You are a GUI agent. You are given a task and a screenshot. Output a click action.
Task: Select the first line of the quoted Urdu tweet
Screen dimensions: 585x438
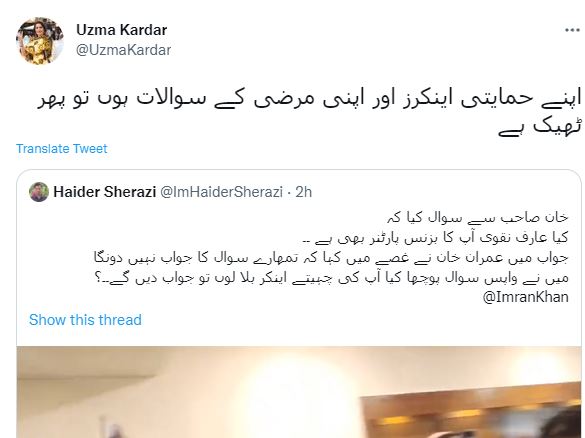click(478, 218)
